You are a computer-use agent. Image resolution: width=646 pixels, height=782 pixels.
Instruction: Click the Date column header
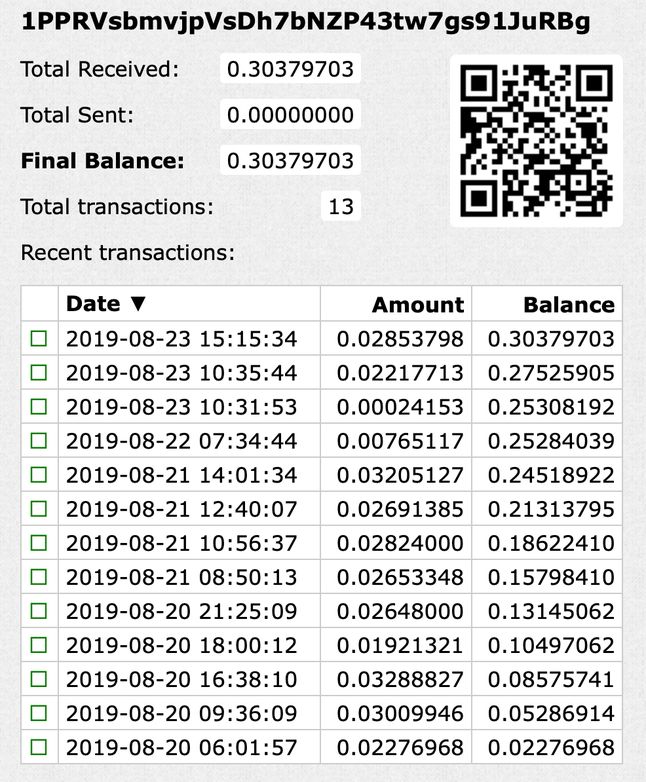pyautogui.click(x=93, y=304)
